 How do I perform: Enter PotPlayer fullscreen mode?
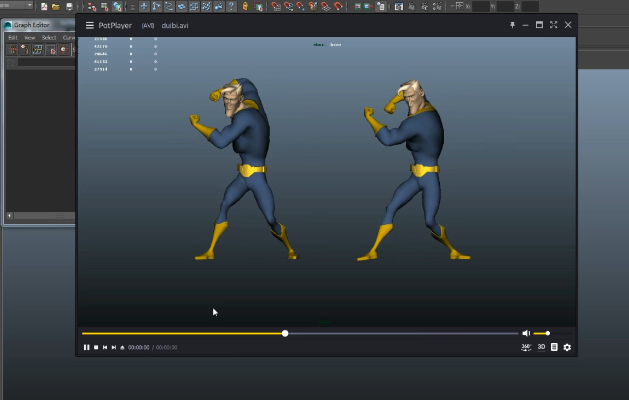[554, 25]
